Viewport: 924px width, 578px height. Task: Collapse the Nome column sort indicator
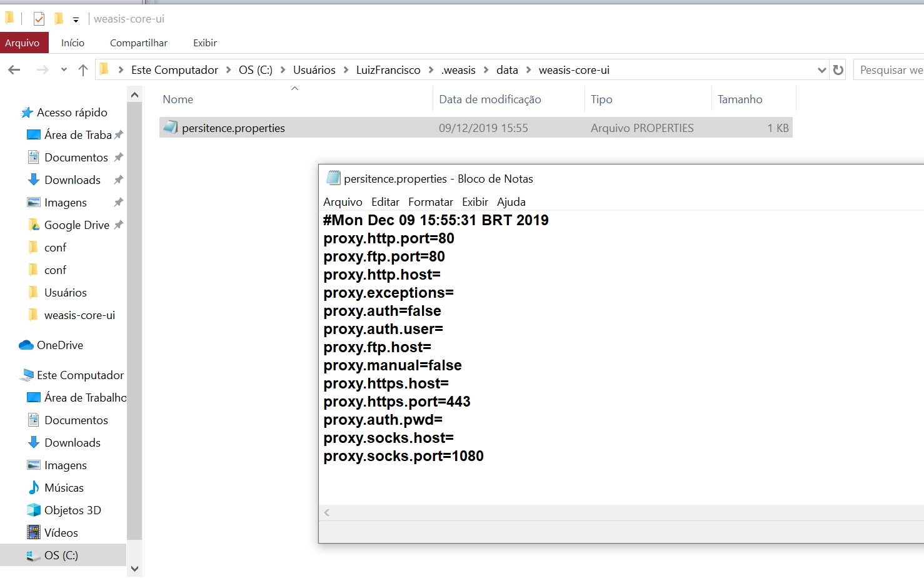click(294, 89)
